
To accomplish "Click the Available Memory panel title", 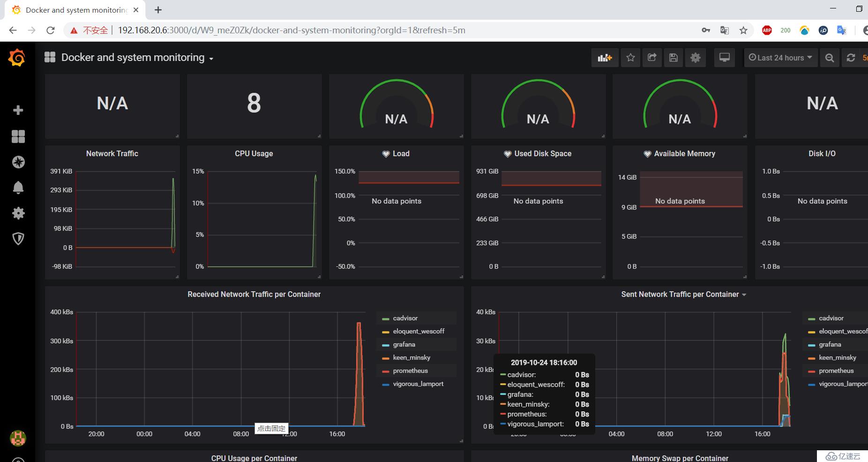I will click(684, 153).
